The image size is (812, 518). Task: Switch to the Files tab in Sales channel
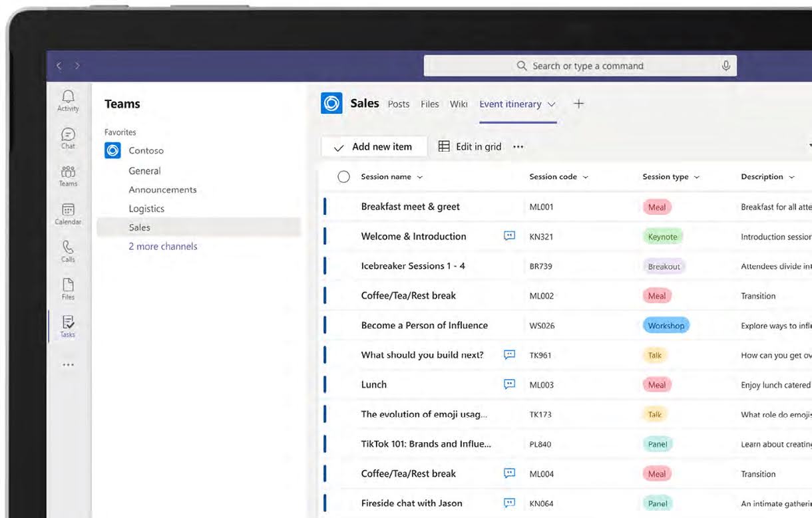tap(430, 104)
